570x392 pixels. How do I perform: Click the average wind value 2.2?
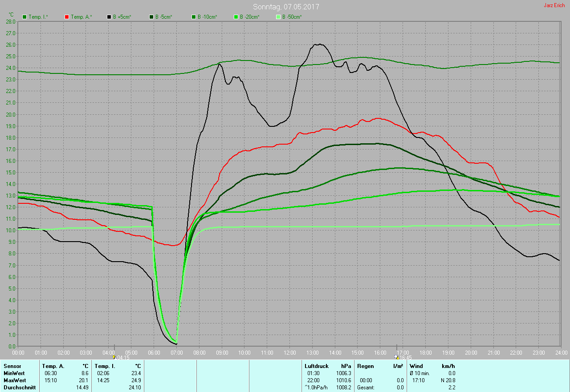[x=452, y=388]
